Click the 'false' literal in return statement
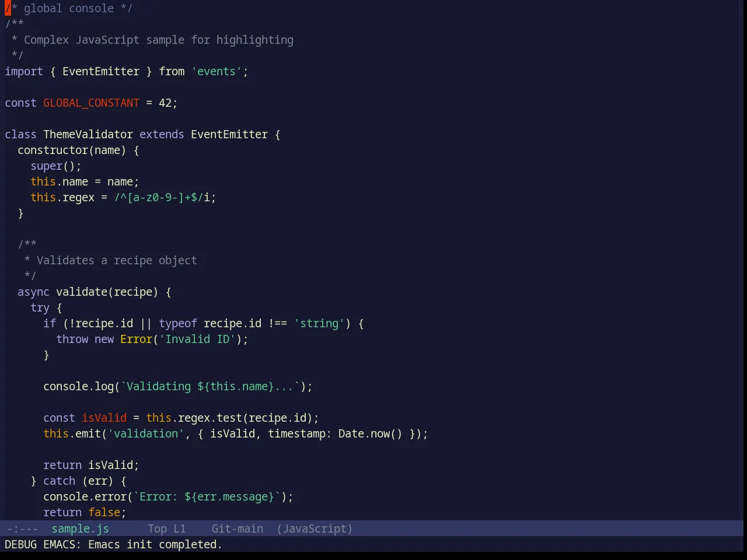Viewport: 747px width, 560px height. tap(104, 512)
